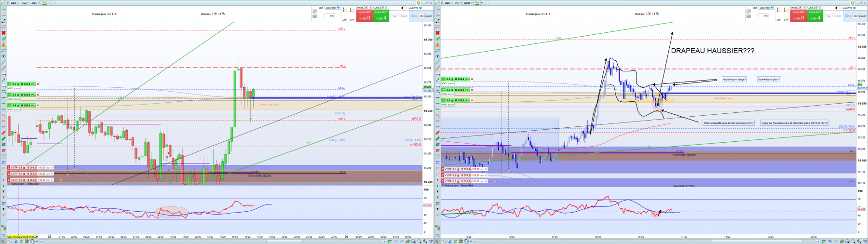Viewport: 868px width, 244px height.
Task: Close the top 0,5 @ 18 259,4 order, 15m chart
Action: tap(38, 84)
